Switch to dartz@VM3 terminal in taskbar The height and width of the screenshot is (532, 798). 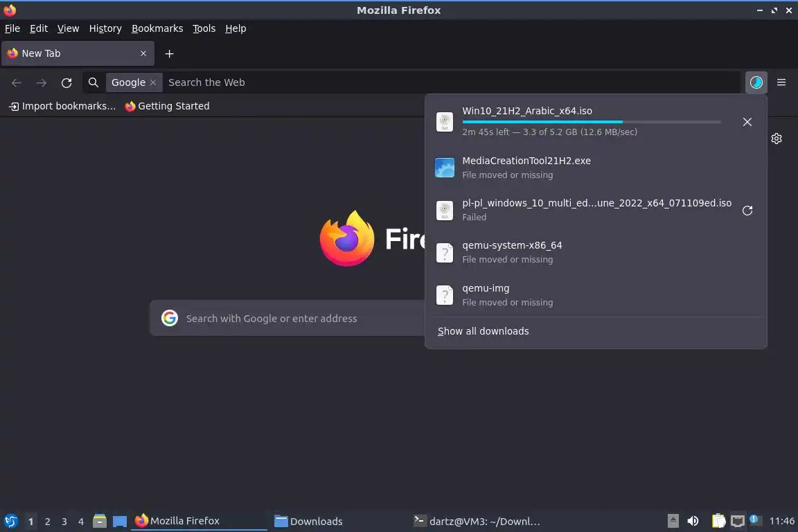pyautogui.click(x=477, y=521)
